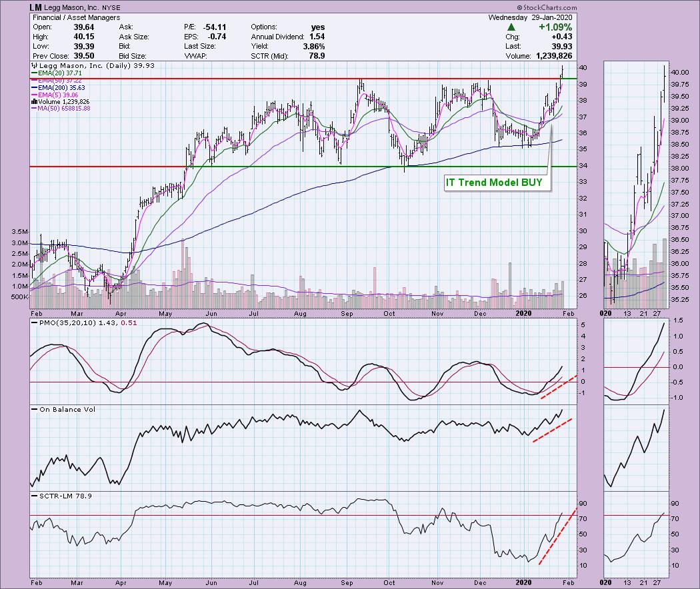This screenshot has height=589, width=700.
Task: Click the Options 'yes' value
Action: [318, 27]
